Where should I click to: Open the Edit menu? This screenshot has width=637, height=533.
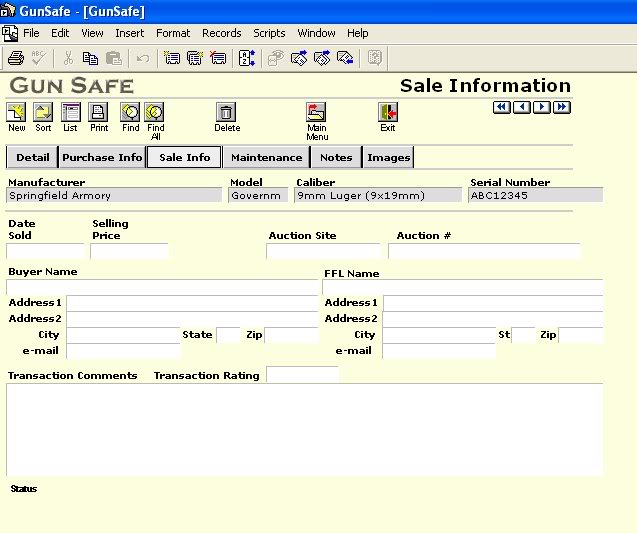tap(60, 33)
